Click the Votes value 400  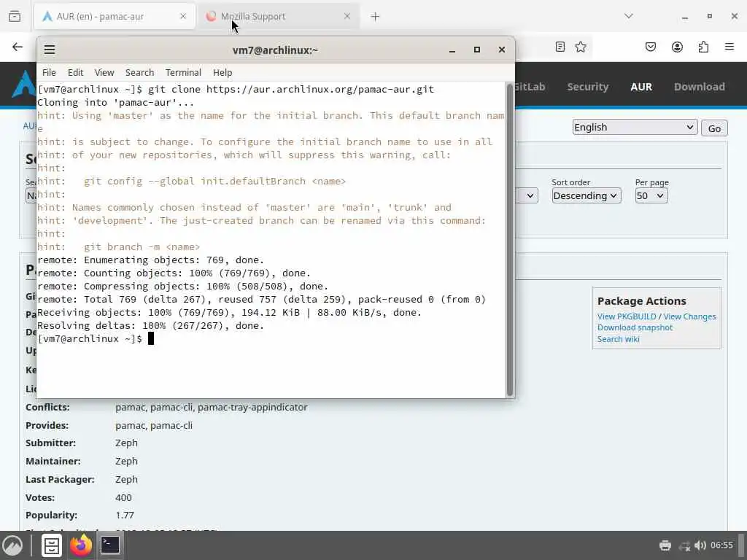[123, 497]
